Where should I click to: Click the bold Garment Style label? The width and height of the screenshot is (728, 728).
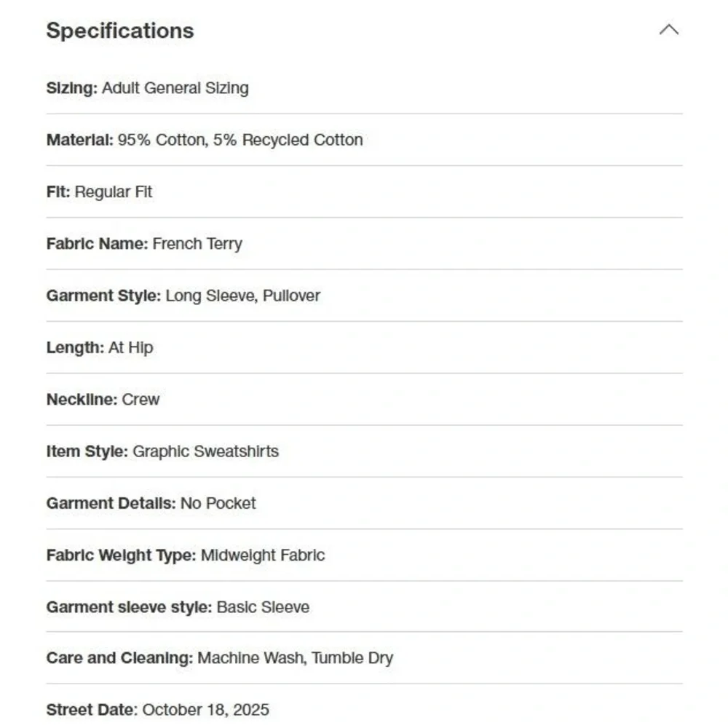coord(103,296)
